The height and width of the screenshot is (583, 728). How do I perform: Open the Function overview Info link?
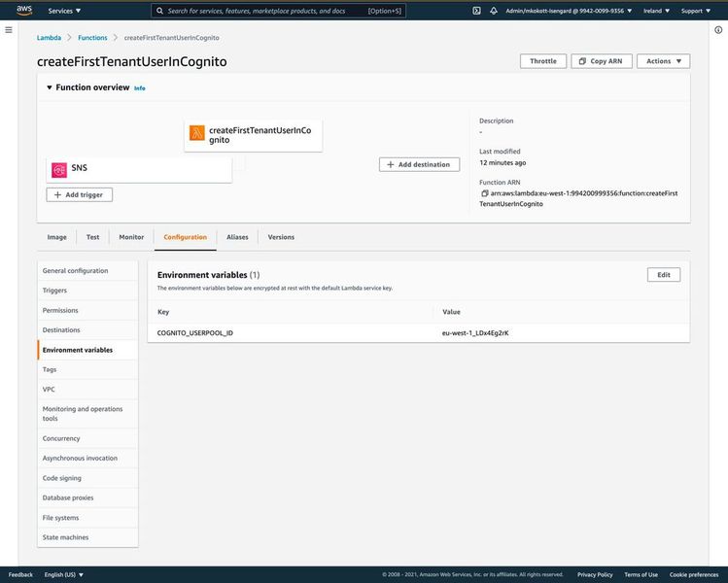pos(140,88)
